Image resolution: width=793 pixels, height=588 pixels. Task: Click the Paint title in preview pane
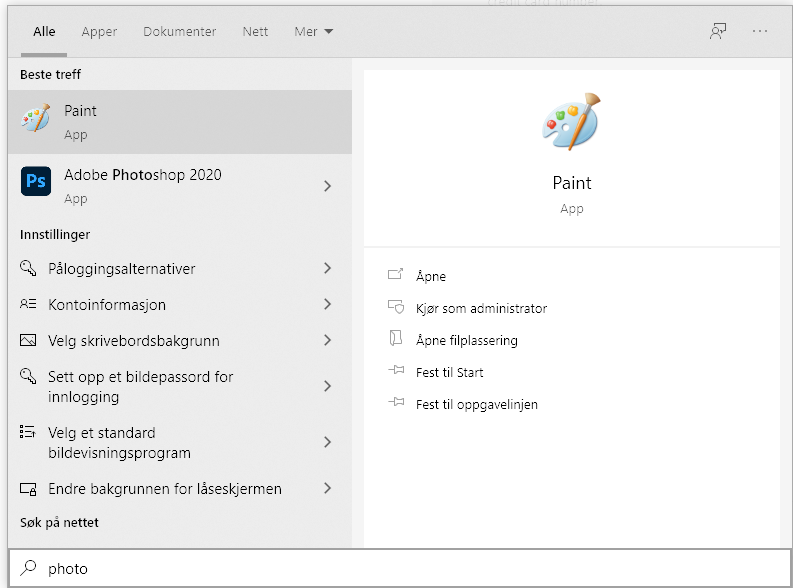[x=571, y=183]
